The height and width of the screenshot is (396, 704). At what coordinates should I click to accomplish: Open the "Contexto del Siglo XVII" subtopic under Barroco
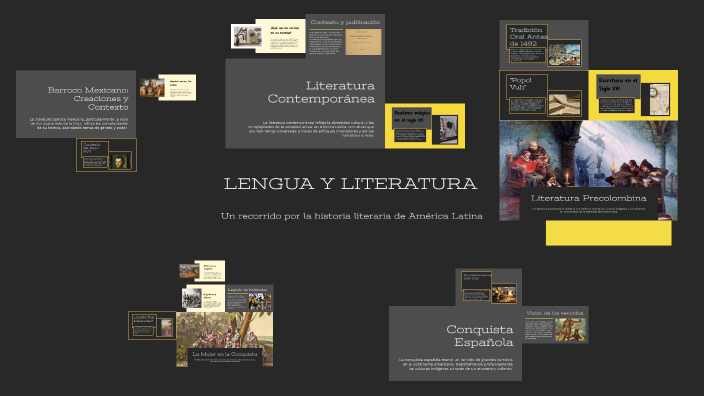click(92, 148)
